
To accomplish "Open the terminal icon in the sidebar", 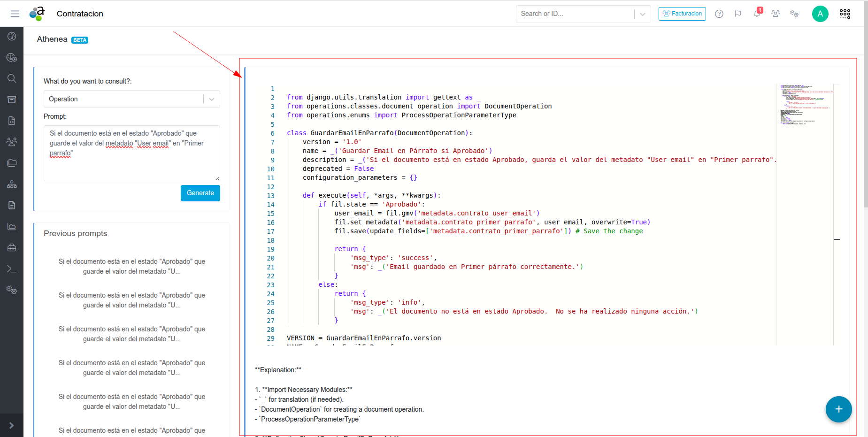I will (x=12, y=269).
